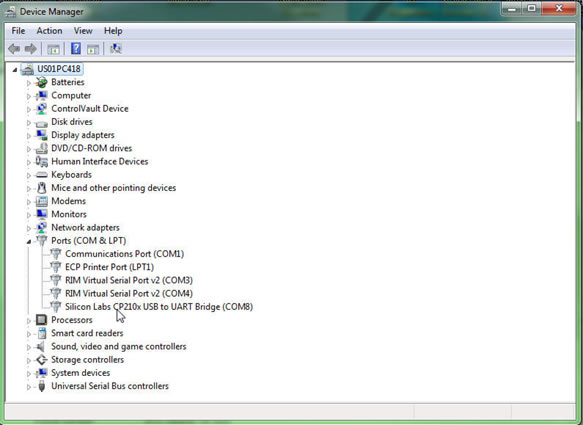
Task: Click the Show/Hide console tree icon
Action: [53, 49]
